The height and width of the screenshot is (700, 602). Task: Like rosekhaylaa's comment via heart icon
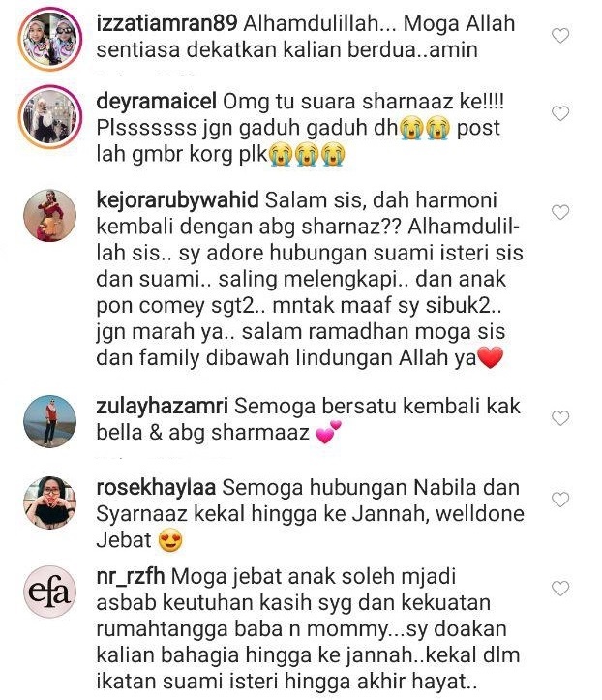(560, 500)
